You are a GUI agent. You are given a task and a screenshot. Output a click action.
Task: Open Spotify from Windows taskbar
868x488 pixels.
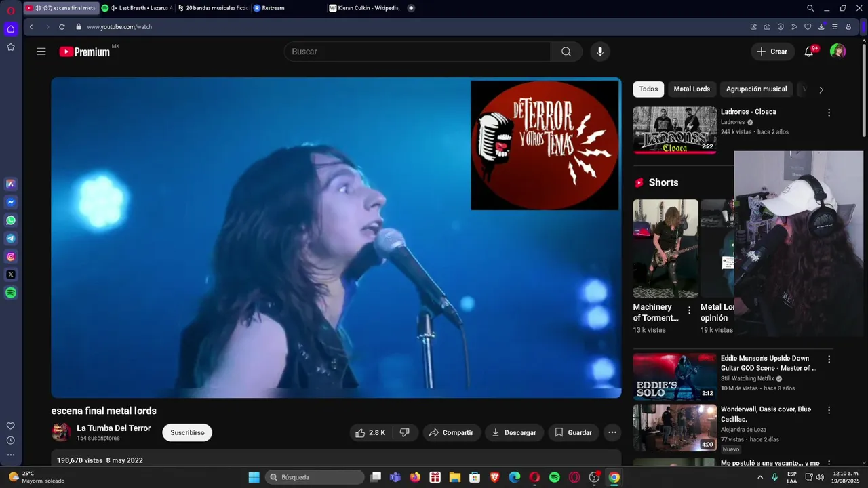(554, 477)
